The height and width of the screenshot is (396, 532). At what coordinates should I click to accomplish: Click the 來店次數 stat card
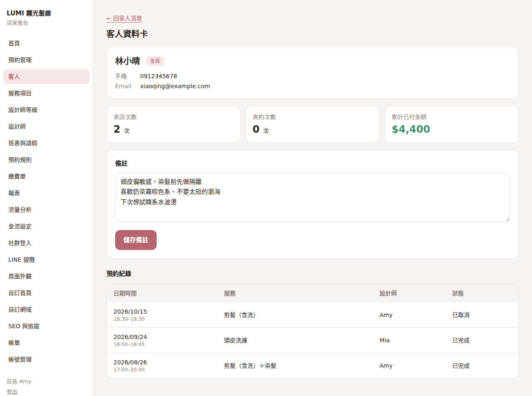[x=173, y=124]
